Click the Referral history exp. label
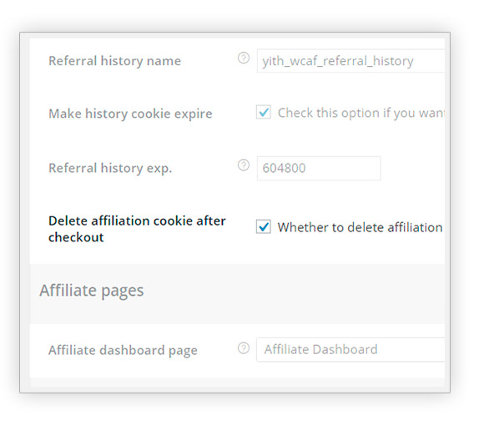The image size is (504, 431). pyautogui.click(x=110, y=168)
